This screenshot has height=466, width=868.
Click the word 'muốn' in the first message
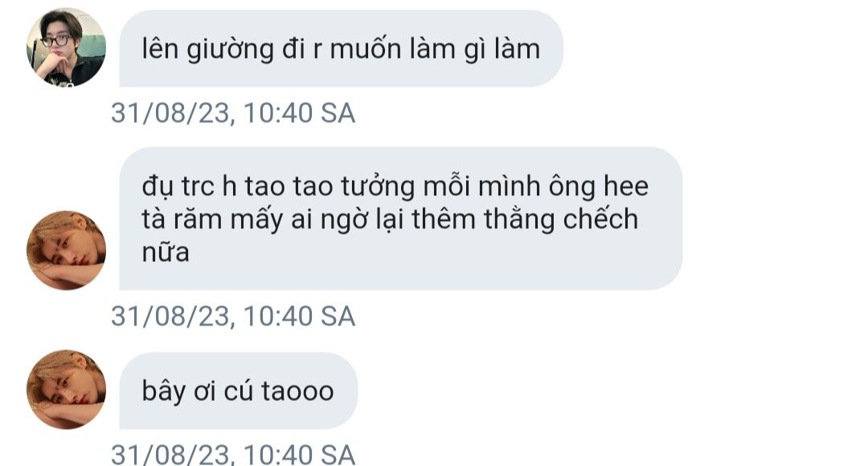tap(366, 49)
